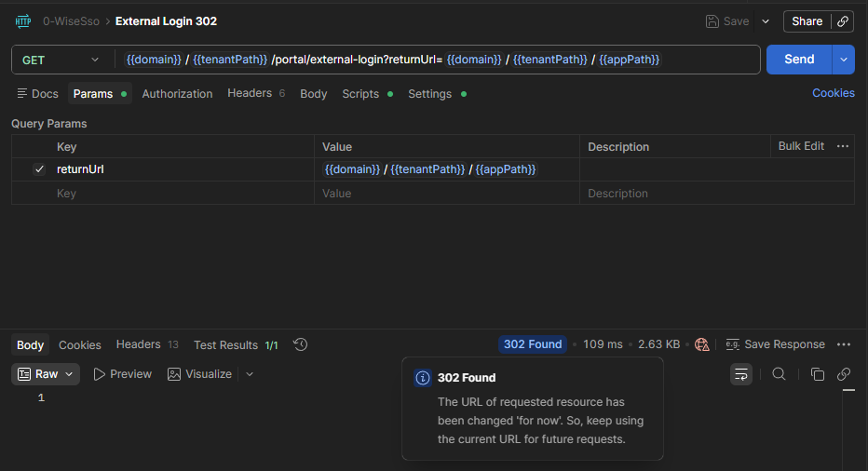This screenshot has height=471, width=868.
Task: Click the network globe warning icon
Action: tap(702, 344)
